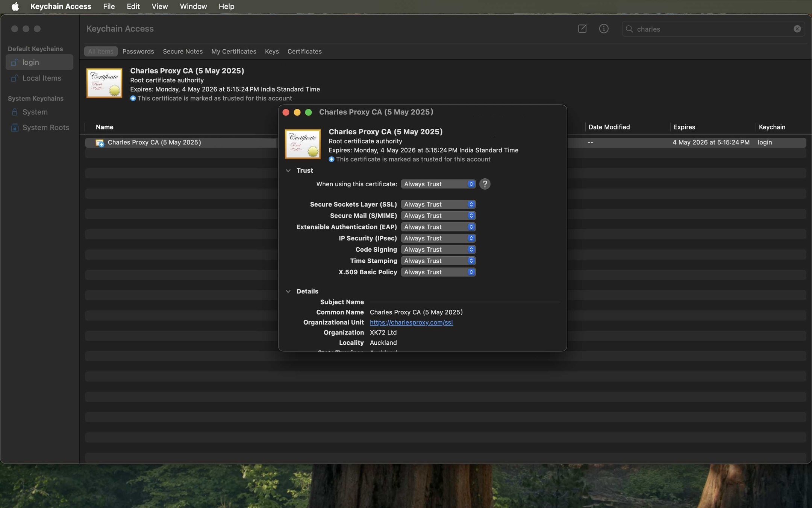Open the Edit menu
The image size is (812, 508).
(133, 6)
